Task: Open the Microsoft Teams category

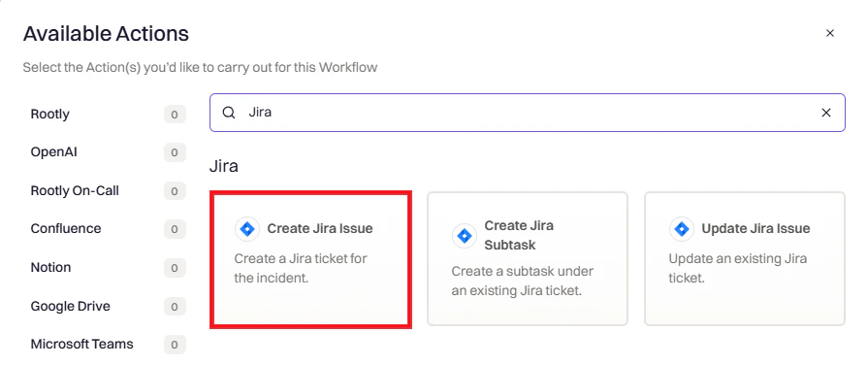Action: 81,344
